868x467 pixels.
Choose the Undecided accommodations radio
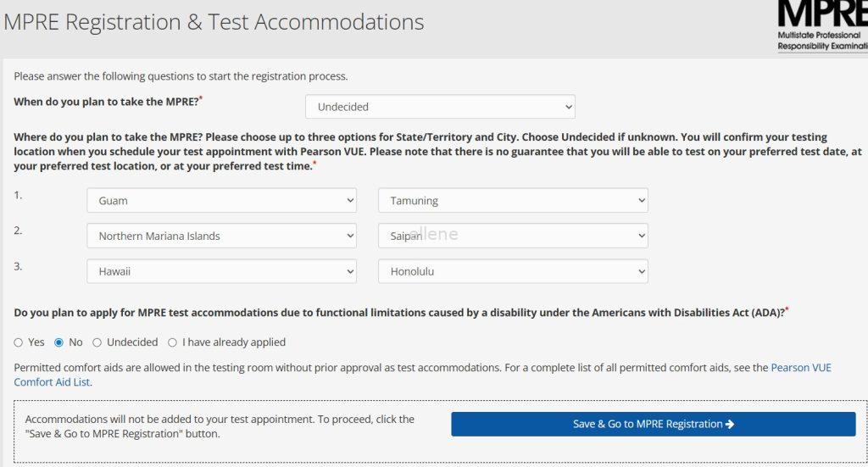click(x=97, y=342)
